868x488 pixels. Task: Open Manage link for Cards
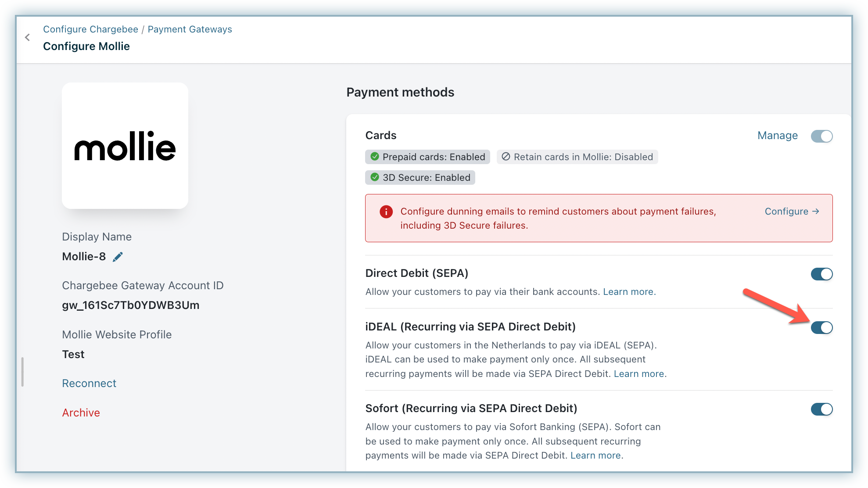point(777,136)
